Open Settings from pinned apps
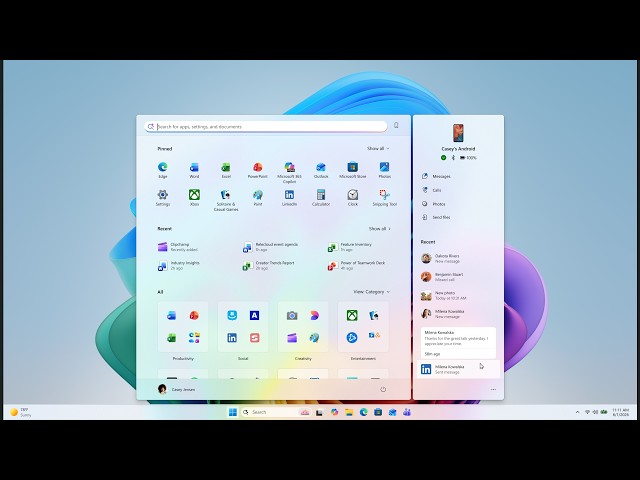This screenshot has width=640, height=480. tap(162, 198)
